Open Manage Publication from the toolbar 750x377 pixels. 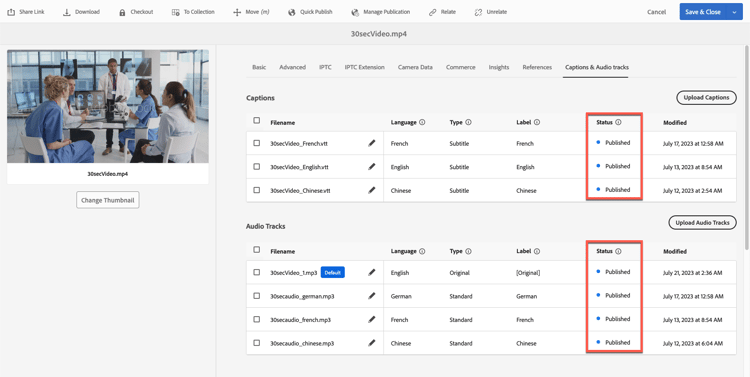pyautogui.click(x=380, y=12)
